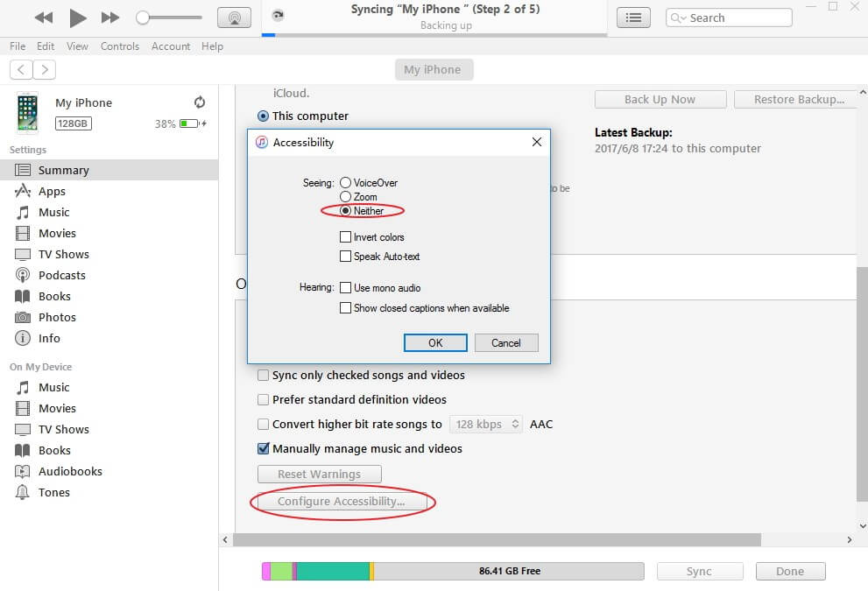Open Music icon under On My Device
868x591 pixels.
pos(23,387)
